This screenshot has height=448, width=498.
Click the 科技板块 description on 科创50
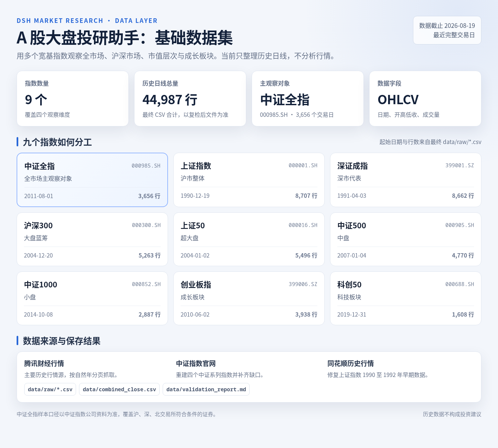click(349, 297)
